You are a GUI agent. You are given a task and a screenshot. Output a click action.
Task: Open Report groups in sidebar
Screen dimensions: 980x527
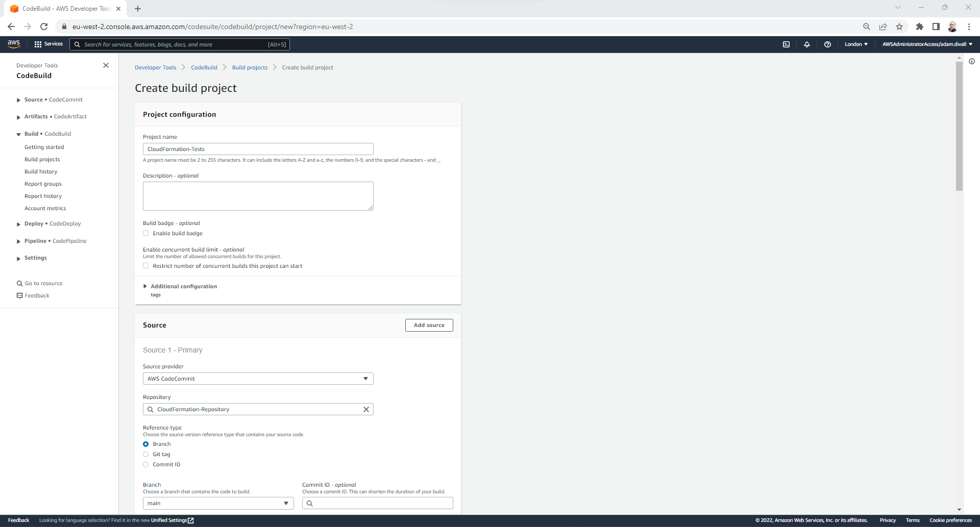(43, 184)
